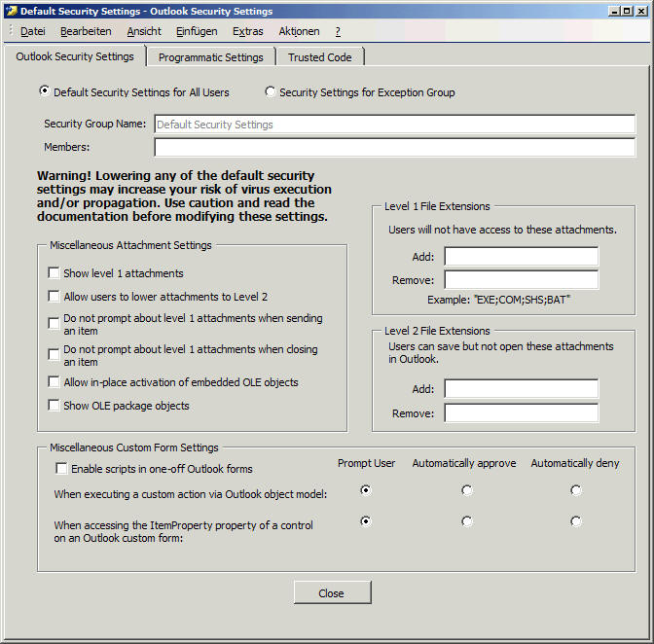Minimize the window from the title bar
Viewport: 654px width, 644px height.
tap(614, 12)
